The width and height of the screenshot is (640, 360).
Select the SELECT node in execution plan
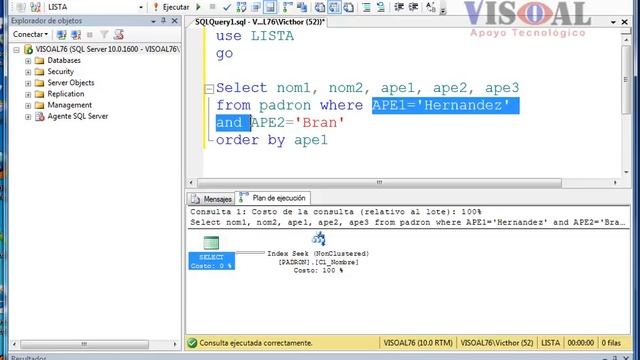tap(211, 253)
